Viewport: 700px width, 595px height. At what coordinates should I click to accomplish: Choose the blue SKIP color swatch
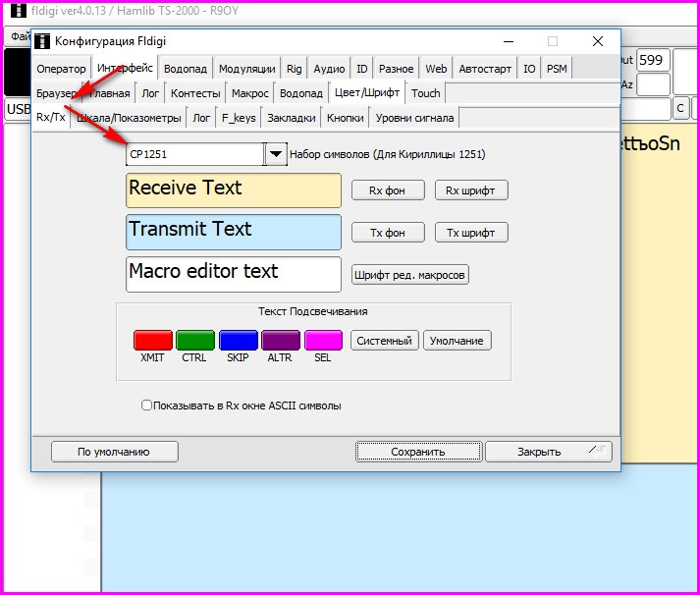click(238, 341)
